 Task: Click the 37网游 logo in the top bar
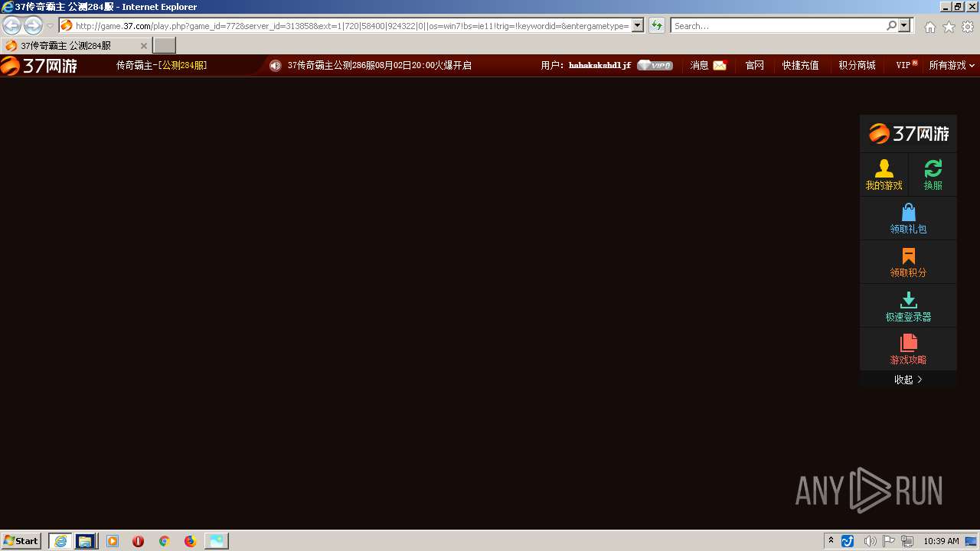pyautogui.click(x=39, y=66)
